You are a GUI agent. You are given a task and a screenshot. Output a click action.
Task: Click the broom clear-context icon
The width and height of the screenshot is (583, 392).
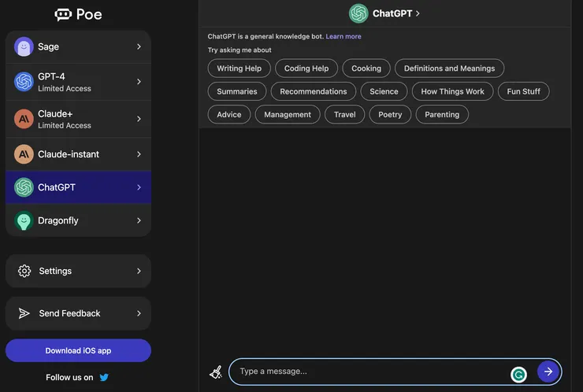(216, 372)
